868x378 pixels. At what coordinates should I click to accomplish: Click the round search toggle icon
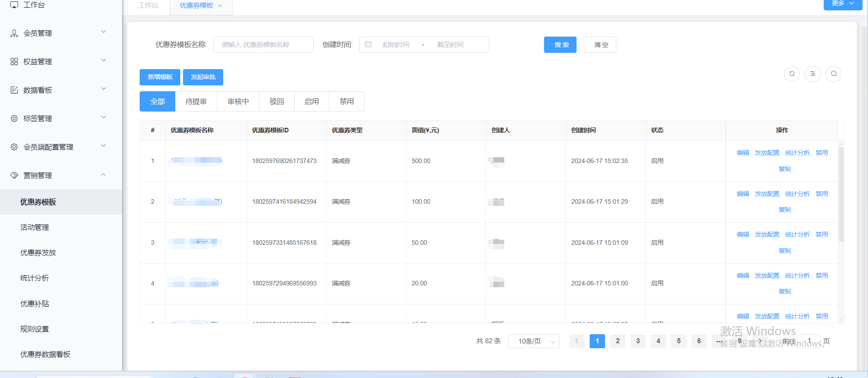(x=834, y=74)
